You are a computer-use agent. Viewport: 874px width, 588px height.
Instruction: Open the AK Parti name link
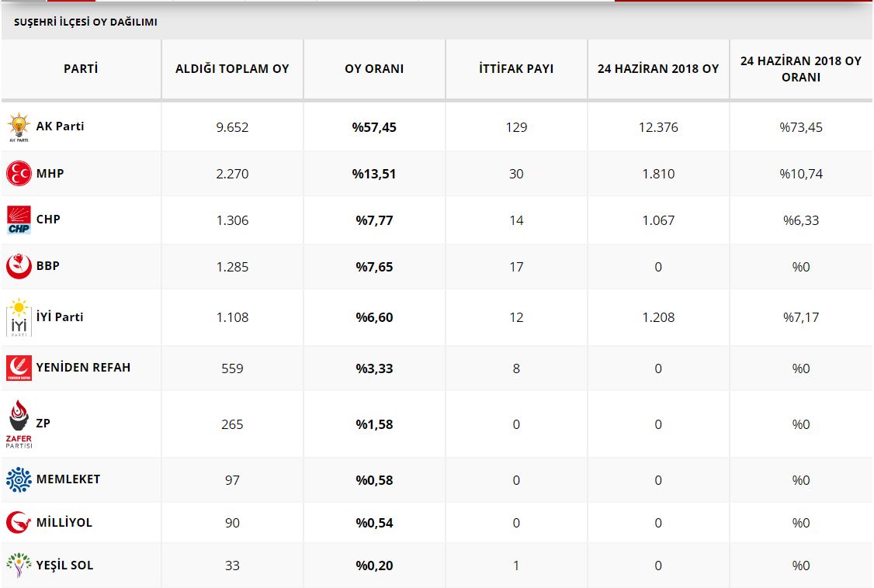pos(60,126)
